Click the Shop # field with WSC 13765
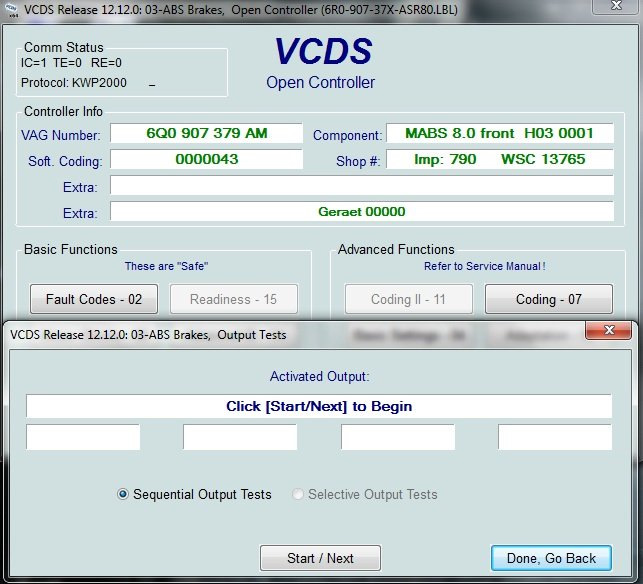This screenshot has width=643, height=584. point(500,159)
